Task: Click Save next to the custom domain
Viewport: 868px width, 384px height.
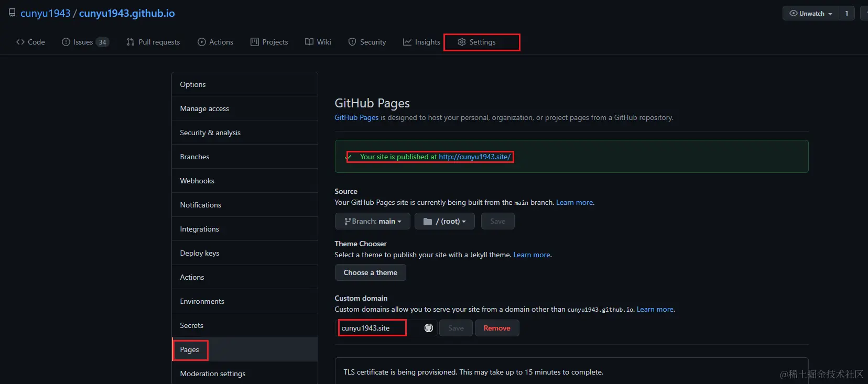Action: tap(456, 328)
